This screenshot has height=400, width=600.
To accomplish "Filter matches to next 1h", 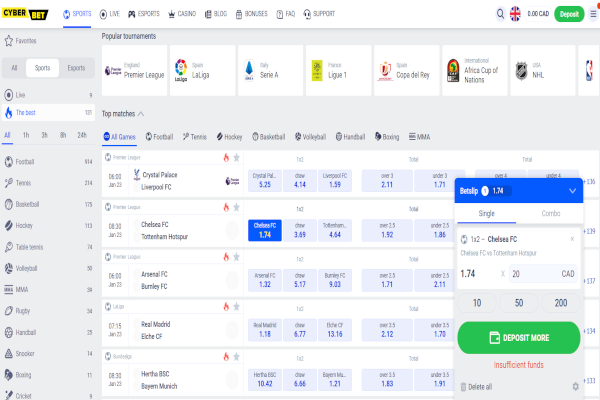I will point(26,135).
